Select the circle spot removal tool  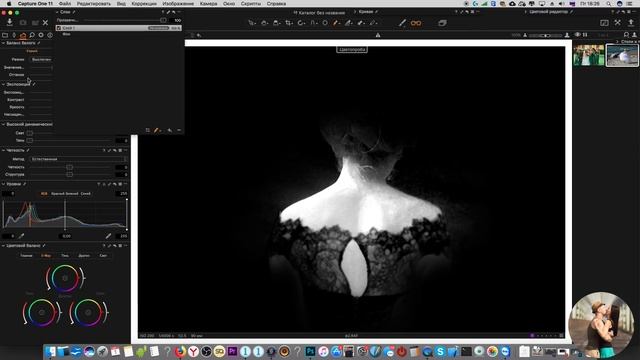point(325,23)
